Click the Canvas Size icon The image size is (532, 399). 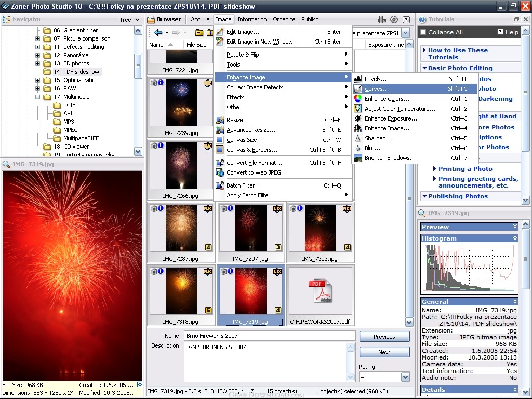click(220, 139)
